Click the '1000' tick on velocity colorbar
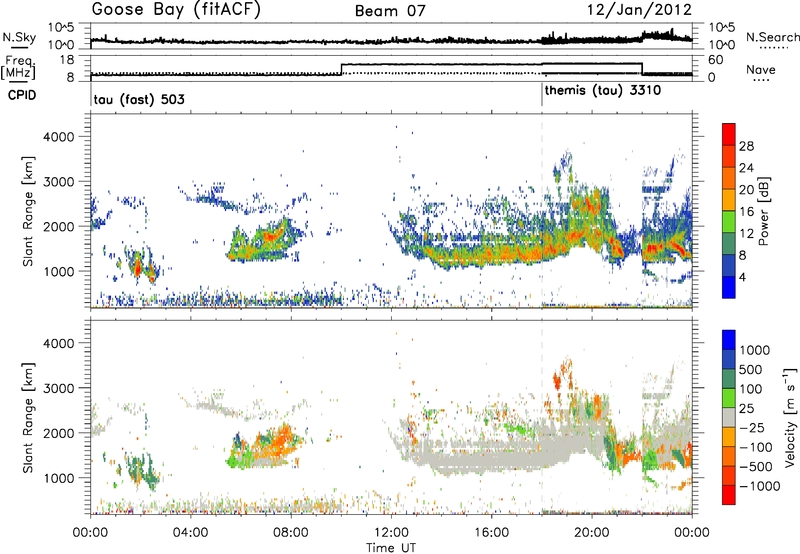 click(x=755, y=350)
